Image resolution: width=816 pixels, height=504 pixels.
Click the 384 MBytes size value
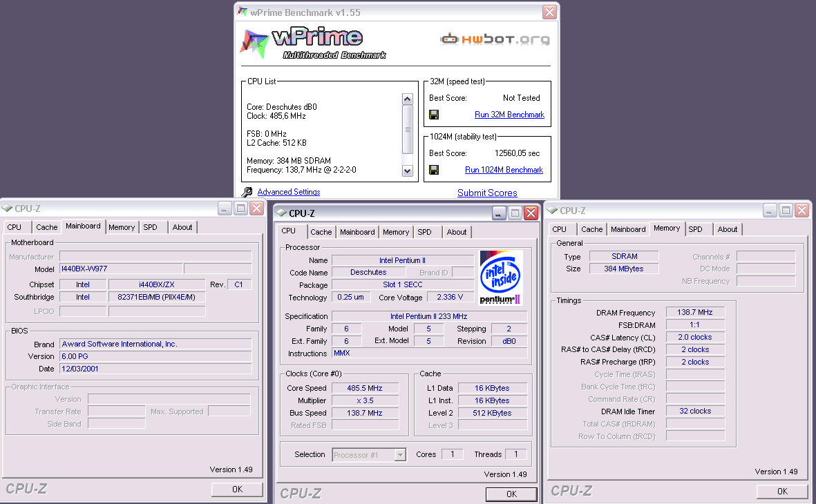point(624,269)
